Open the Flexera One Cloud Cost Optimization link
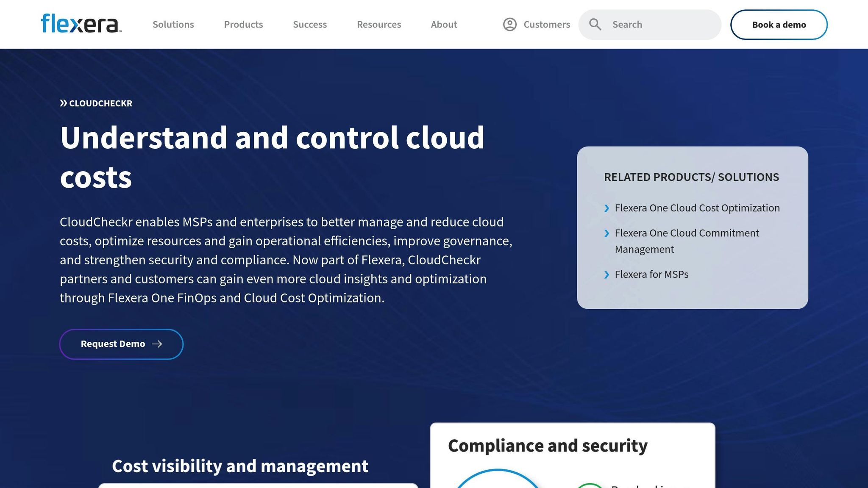 (x=697, y=208)
